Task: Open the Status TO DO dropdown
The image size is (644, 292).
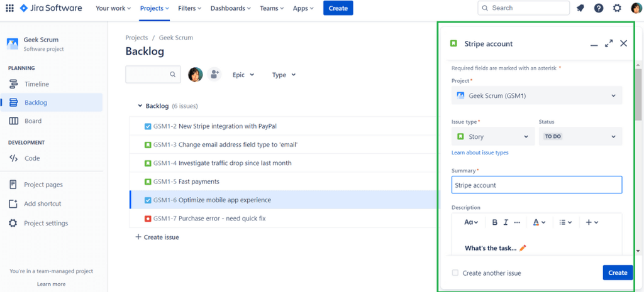Action: [x=580, y=136]
